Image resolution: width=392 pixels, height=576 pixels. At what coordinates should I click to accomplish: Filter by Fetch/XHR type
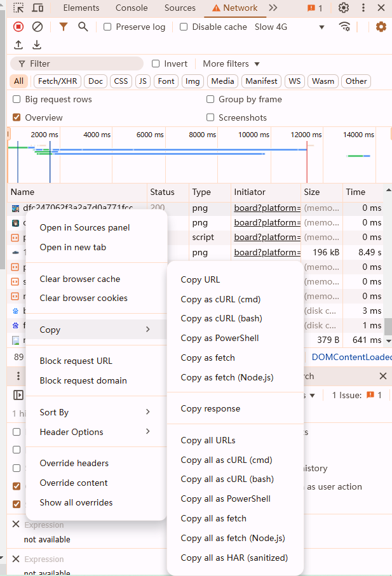coord(57,81)
